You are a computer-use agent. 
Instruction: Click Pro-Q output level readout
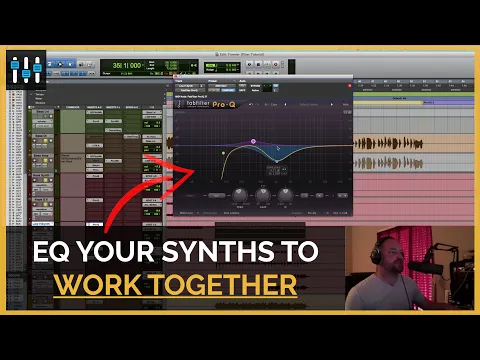(x=340, y=213)
